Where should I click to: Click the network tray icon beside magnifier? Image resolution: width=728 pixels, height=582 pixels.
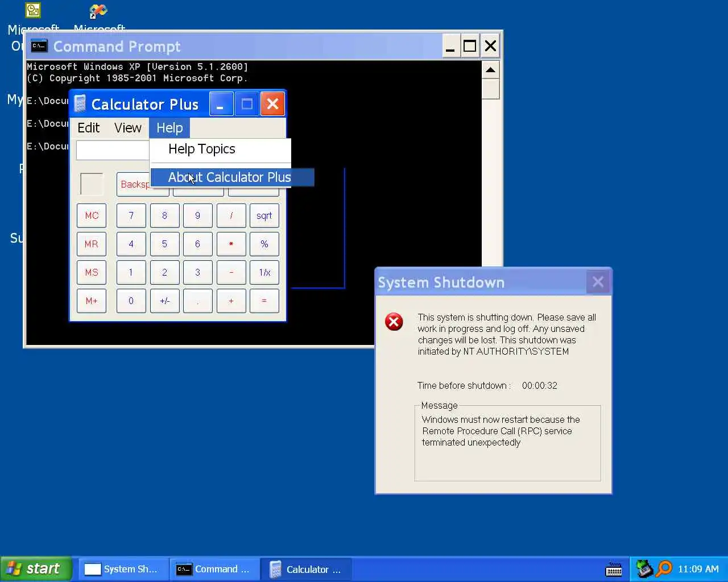click(644, 568)
